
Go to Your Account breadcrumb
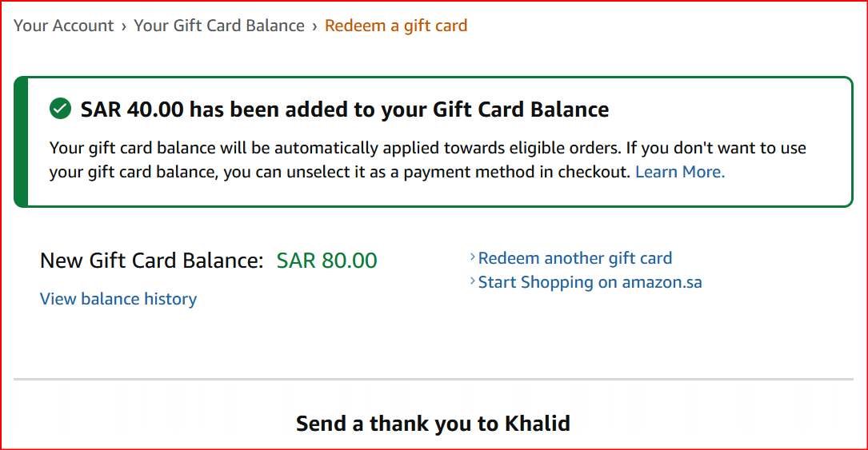coord(64,26)
